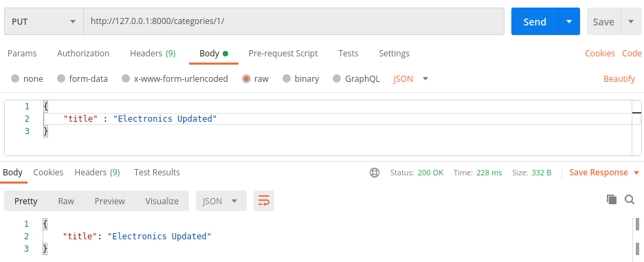Switch response view to Raw

[66, 201]
